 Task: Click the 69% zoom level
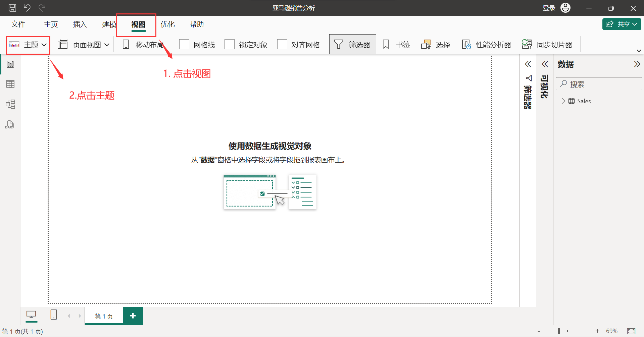[x=612, y=331]
